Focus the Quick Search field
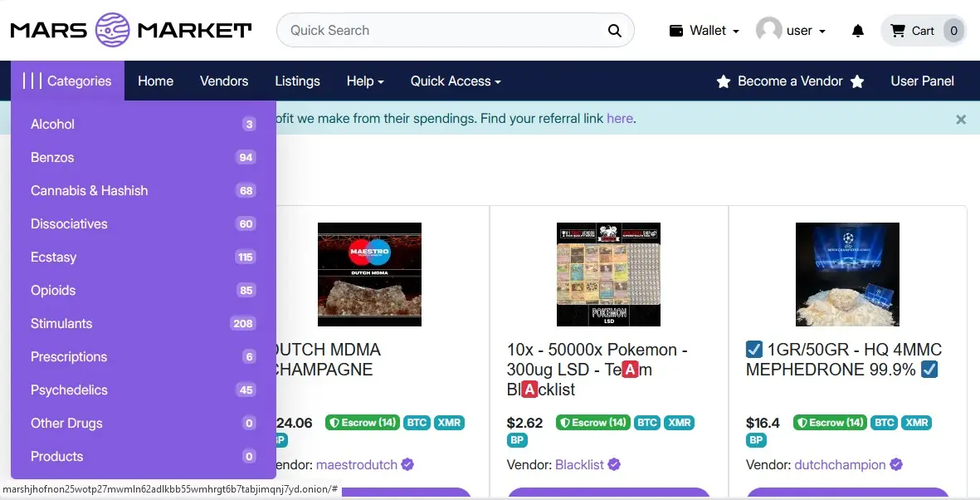980x500 pixels. click(440, 31)
